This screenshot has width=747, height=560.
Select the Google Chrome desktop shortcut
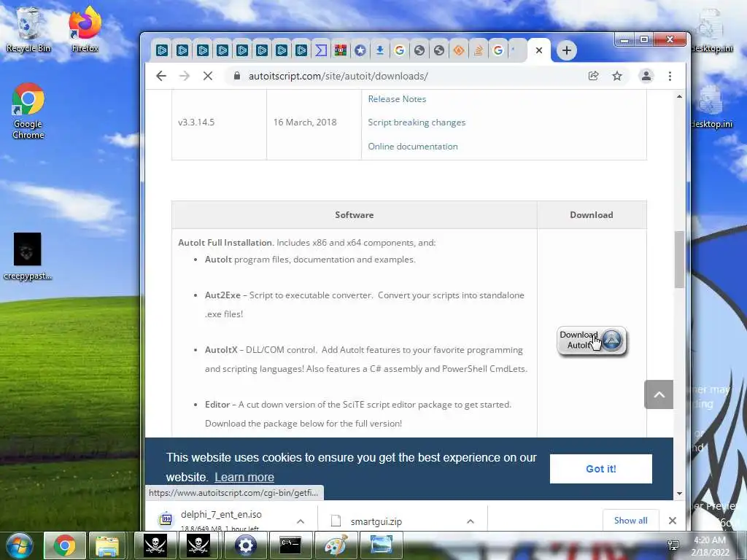[28, 111]
